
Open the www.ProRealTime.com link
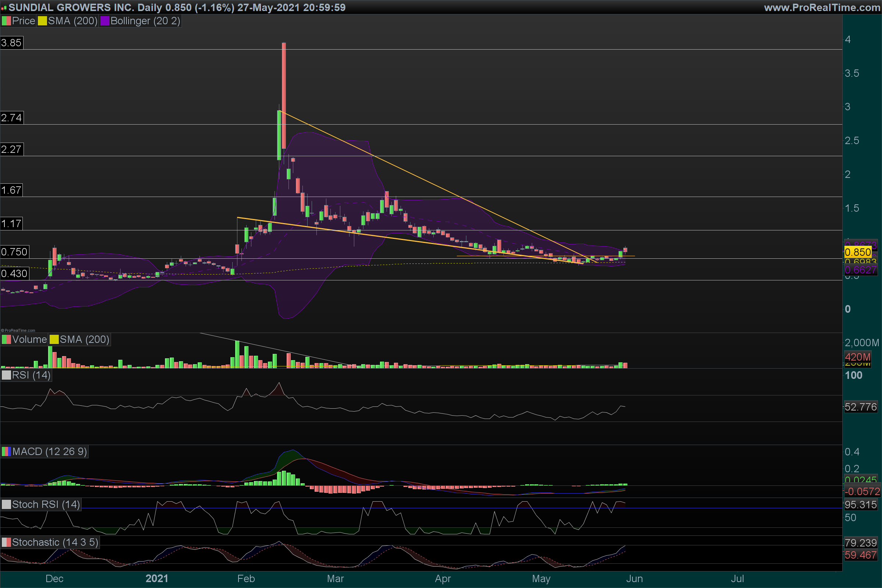822,7
